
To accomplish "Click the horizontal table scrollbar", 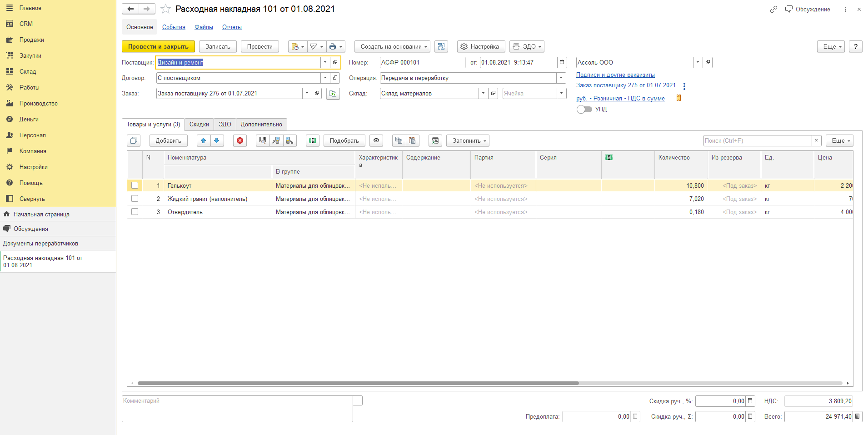I will [358, 383].
